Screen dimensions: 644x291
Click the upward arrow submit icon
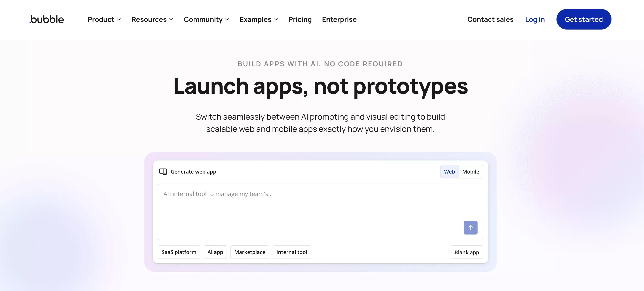click(470, 227)
